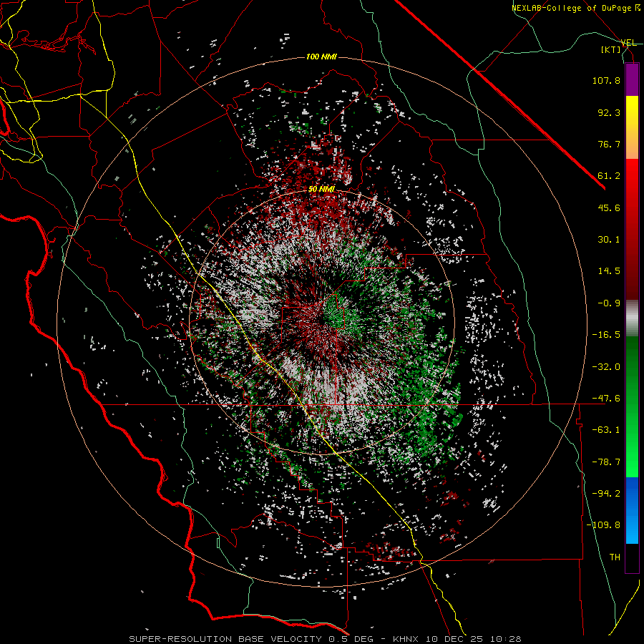Click the 61.2 velocity scale value
The height and width of the screenshot is (644, 644).
click(609, 176)
